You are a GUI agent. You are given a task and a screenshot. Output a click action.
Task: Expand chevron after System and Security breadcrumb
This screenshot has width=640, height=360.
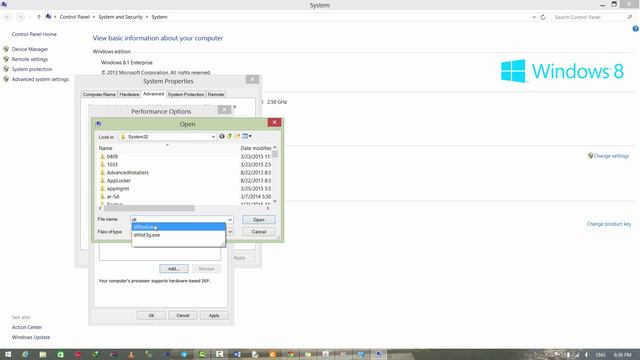click(147, 17)
